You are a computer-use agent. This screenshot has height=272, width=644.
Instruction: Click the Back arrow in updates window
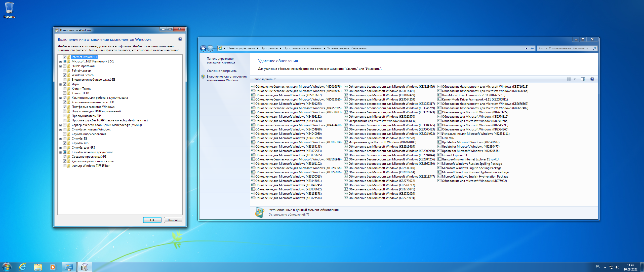point(203,48)
